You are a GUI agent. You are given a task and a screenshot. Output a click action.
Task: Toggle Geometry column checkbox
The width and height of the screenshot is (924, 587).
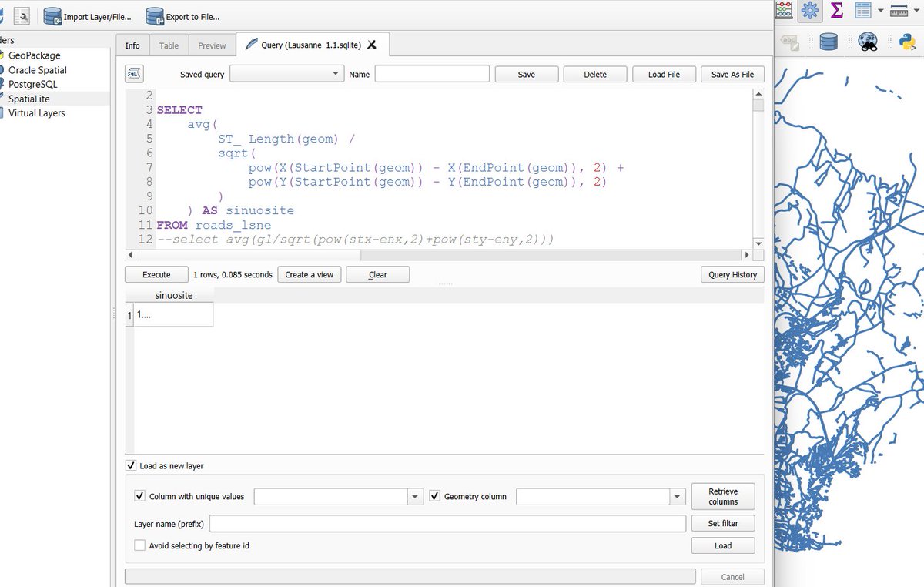(x=434, y=496)
